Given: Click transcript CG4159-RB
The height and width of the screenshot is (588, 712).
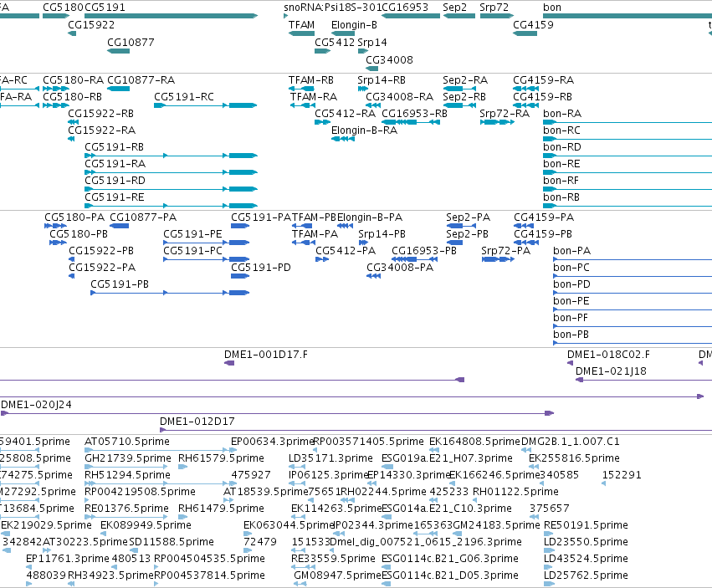Looking at the screenshot, I should tap(525, 105).
